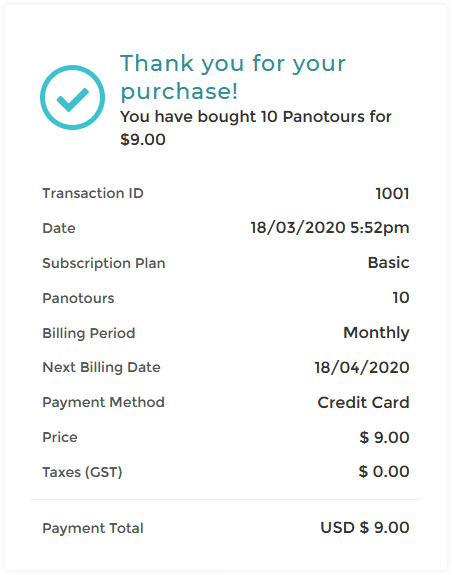
Task: Click the teal checkmark success icon
Action: tap(72, 98)
